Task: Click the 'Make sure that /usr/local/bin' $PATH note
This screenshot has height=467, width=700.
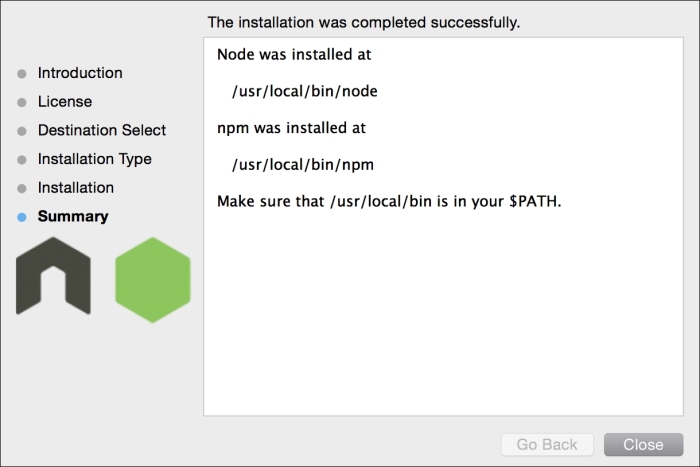Action: [x=389, y=201]
